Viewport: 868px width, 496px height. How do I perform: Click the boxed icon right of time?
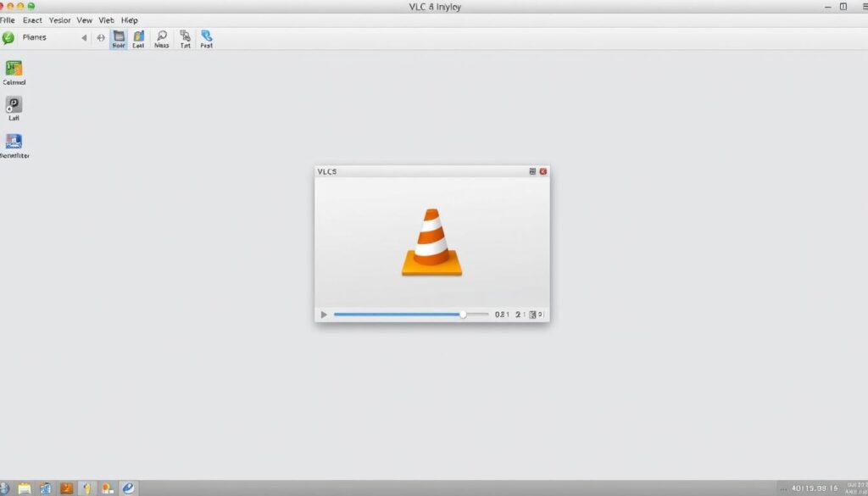pos(532,315)
